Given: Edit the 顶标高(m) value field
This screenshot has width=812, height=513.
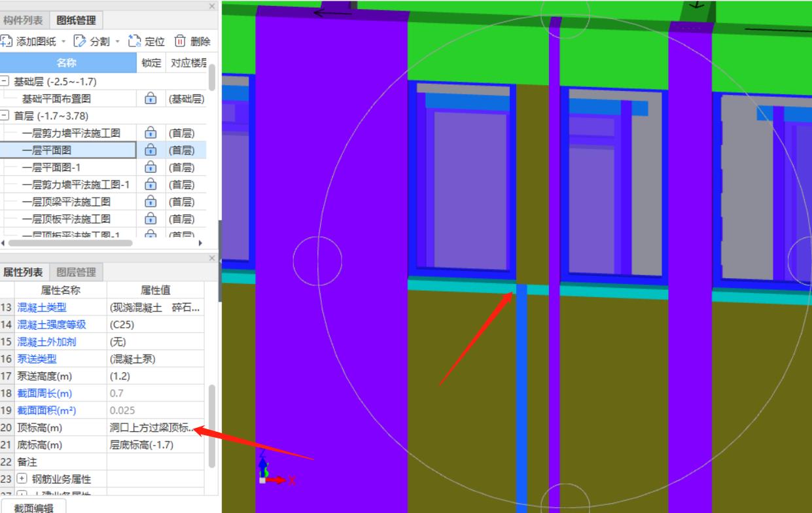Looking at the screenshot, I should (156, 428).
